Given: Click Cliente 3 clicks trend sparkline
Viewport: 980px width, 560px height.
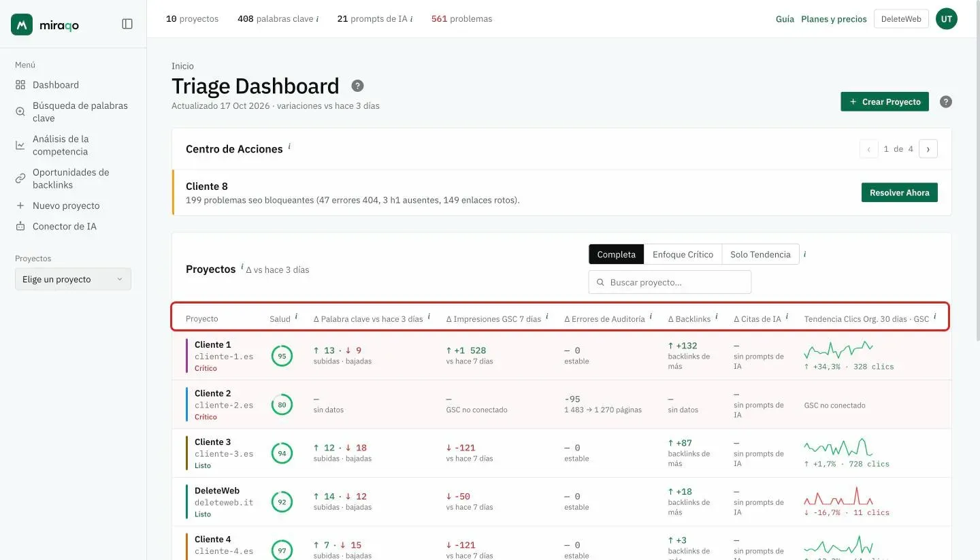Looking at the screenshot, I should point(838,448).
